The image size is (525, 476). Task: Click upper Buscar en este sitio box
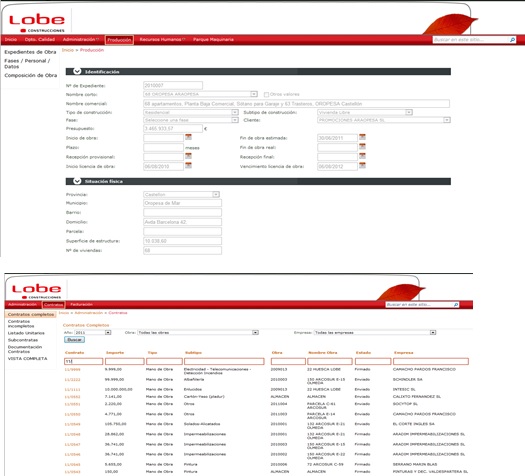pos(470,40)
